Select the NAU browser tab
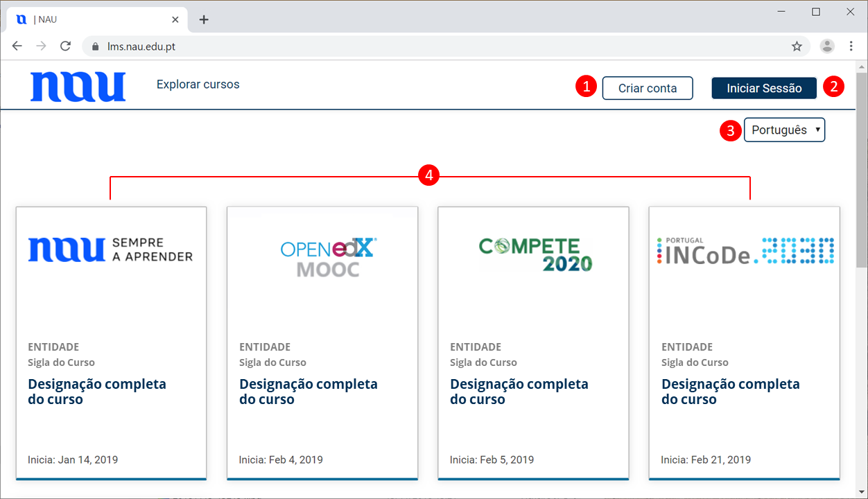This screenshot has width=868, height=499. tap(90, 19)
